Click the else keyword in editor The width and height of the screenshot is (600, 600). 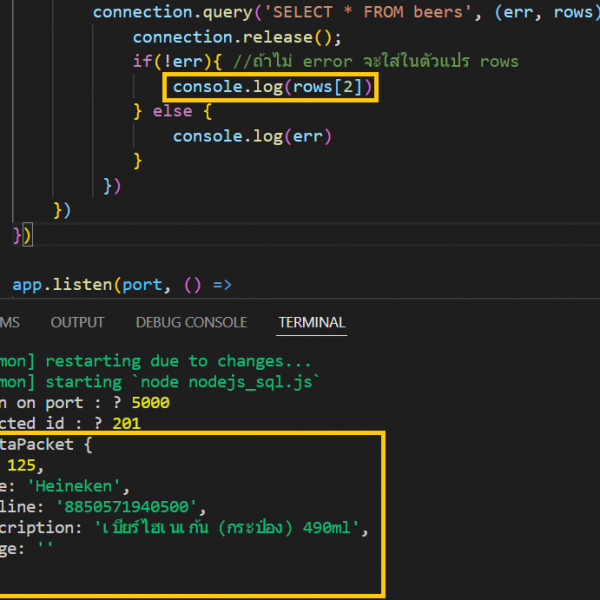[x=172, y=111]
